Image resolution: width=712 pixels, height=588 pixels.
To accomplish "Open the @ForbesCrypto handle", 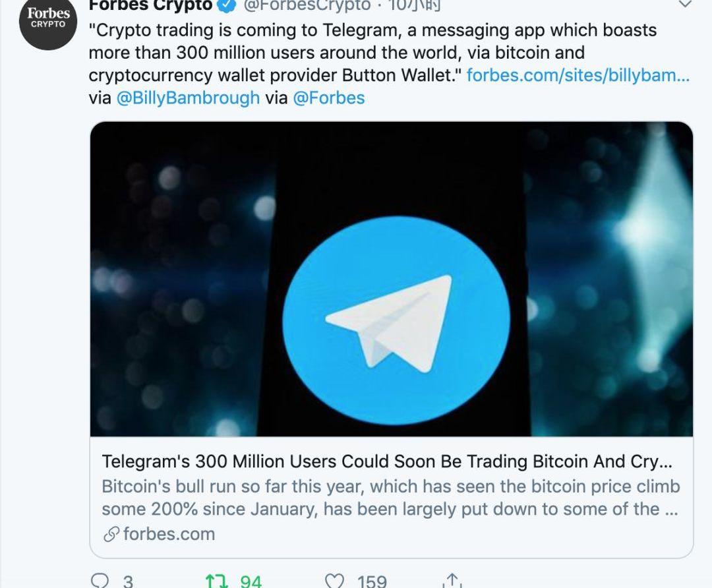I will pyautogui.click(x=307, y=5).
